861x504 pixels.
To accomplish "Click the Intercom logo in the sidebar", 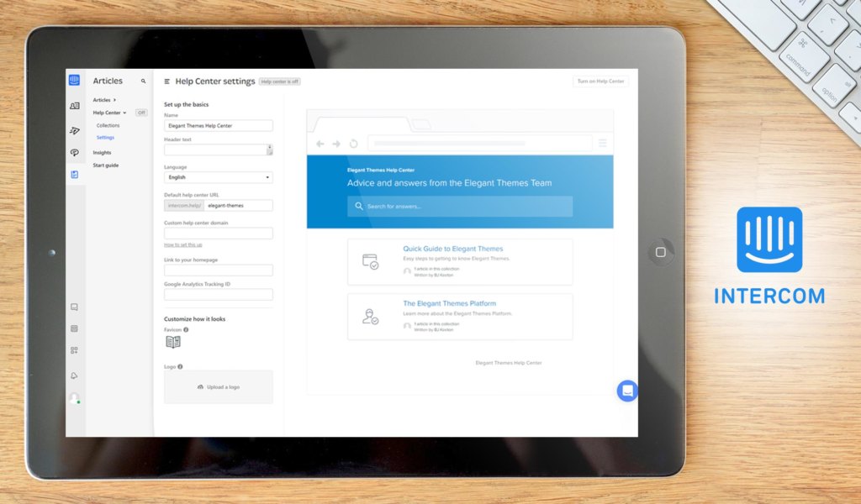I will pyautogui.click(x=74, y=81).
